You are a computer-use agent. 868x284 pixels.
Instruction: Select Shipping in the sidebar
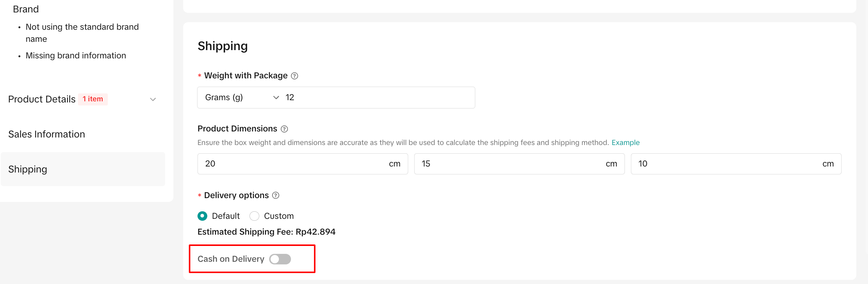(28, 169)
